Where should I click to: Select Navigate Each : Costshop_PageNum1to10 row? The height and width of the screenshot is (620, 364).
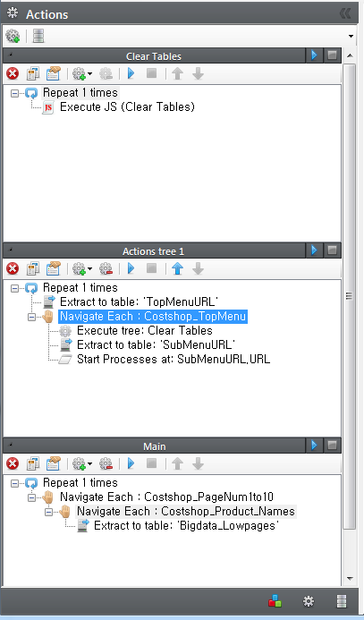166,497
